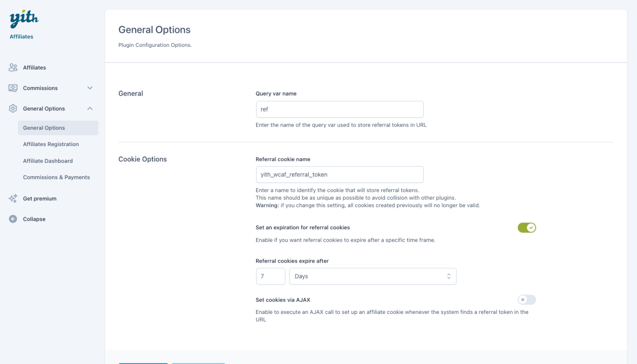The height and width of the screenshot is (364, 637).
Task: Click the cookie expiration number field
Action: tap(270, 276)
